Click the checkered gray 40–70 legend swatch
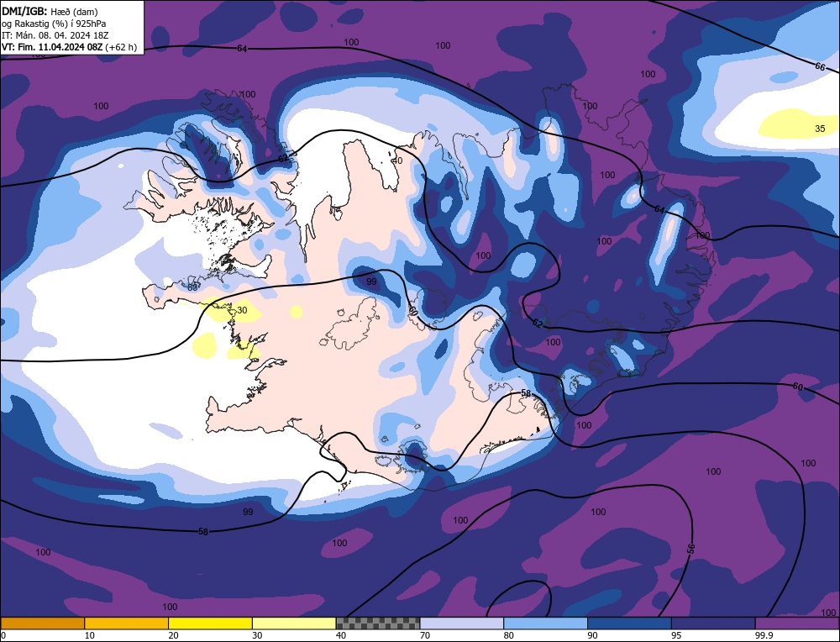The width and height of the screenshot is (840, 642). [378, 623]
